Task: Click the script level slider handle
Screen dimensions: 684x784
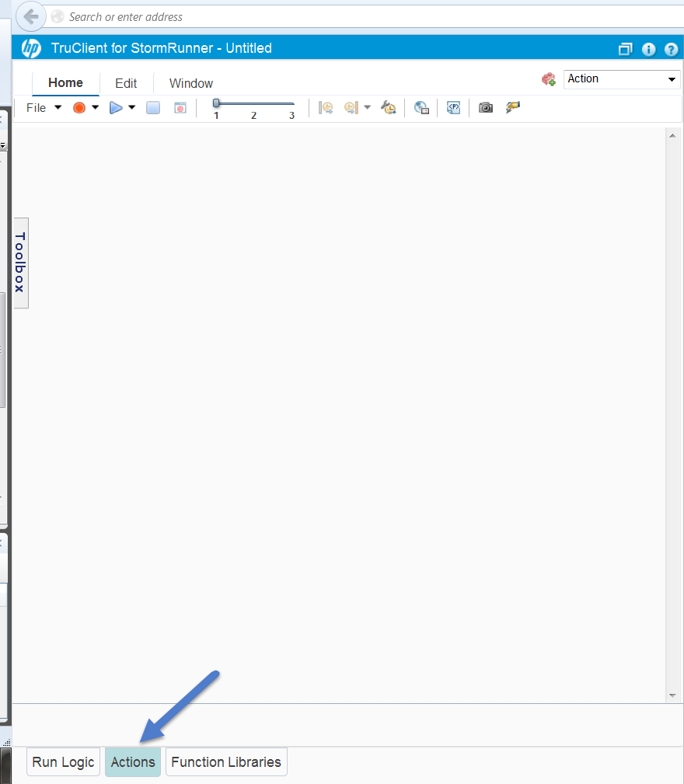Action: click(216, 103)
